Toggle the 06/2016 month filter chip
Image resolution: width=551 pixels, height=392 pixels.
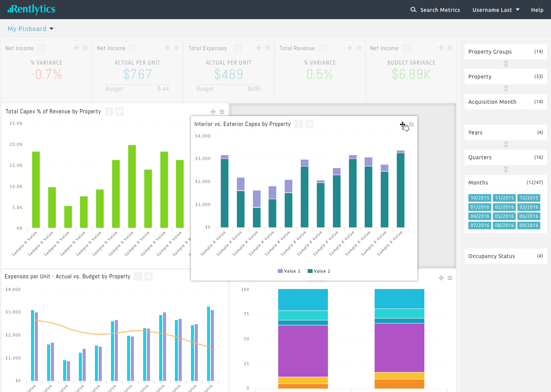[529, 216]
